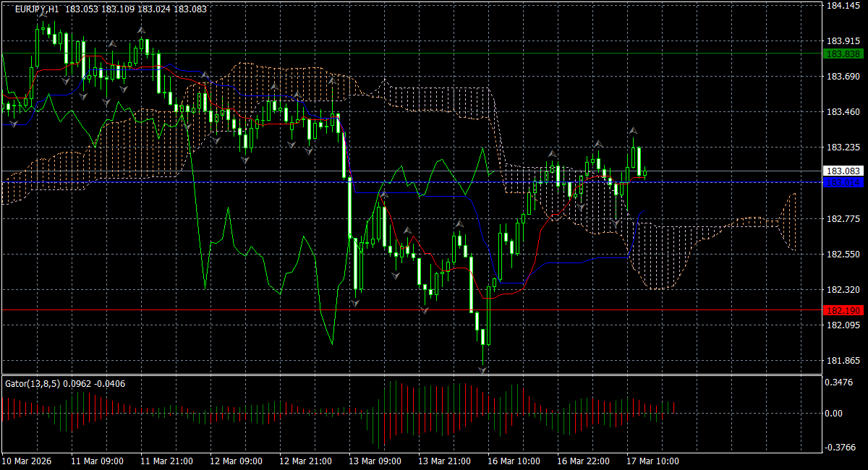Click the 184.145 price scale value
The width and height of the screenshot is (868, 470).
coord(843,6)
